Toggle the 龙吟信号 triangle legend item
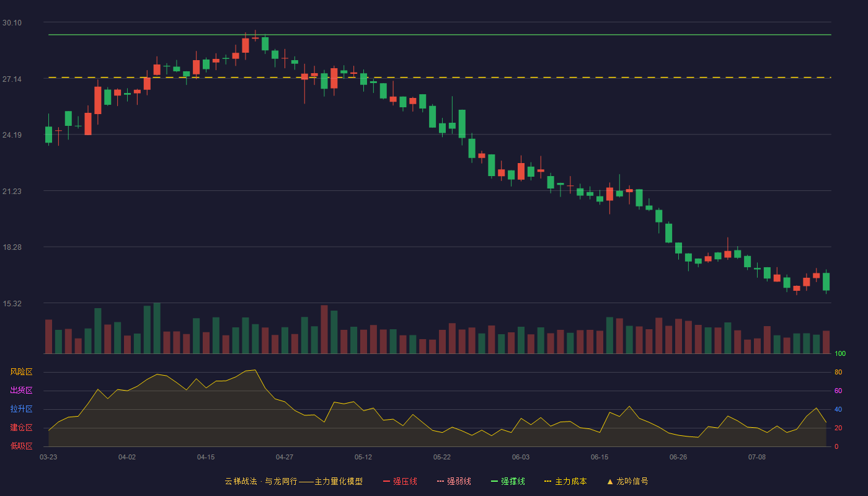Viewport: 868px width, 496px height. point(627,481)
